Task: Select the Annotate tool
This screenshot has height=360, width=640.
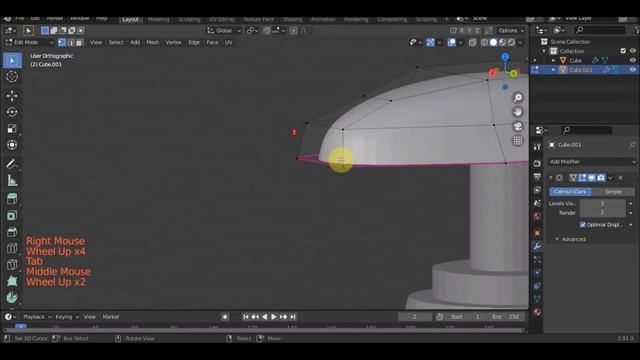Action: (12, 164)
